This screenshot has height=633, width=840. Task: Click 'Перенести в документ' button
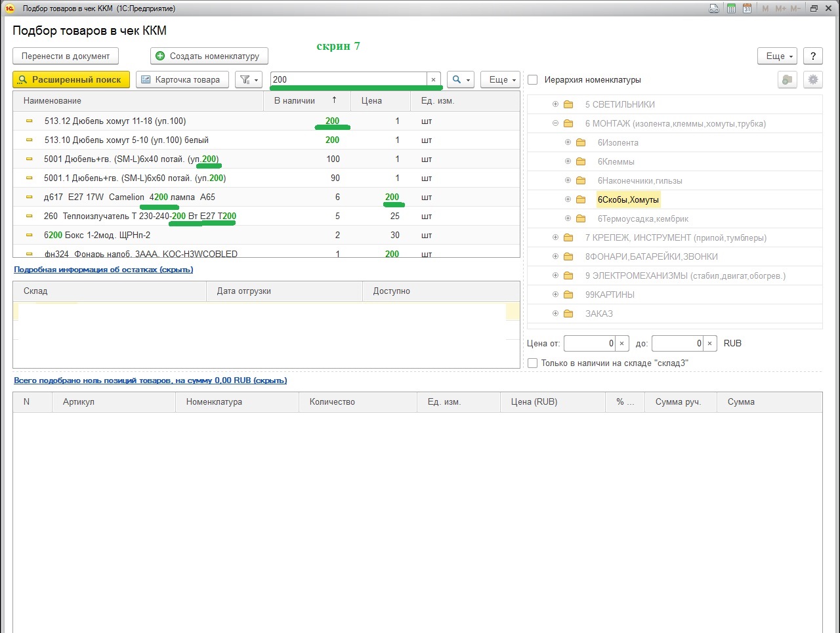pos(66,56)
